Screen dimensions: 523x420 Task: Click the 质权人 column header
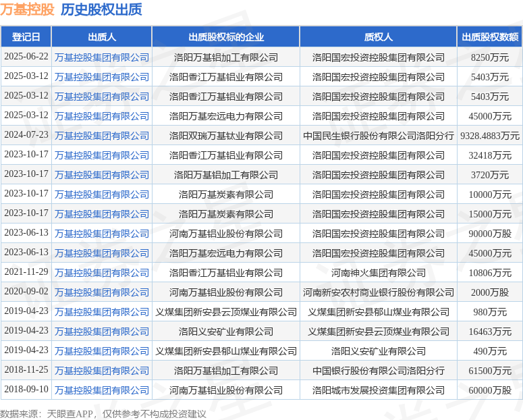[x=378, y=36]
